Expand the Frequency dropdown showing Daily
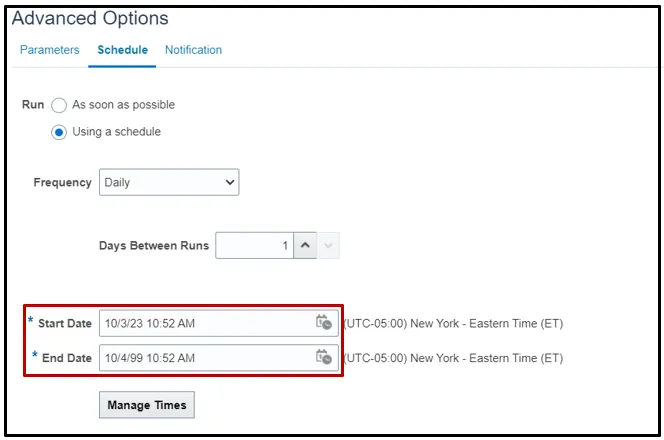The height and width of the screenshot is (440, 664). pyautogui.click(x=169, y=183)
